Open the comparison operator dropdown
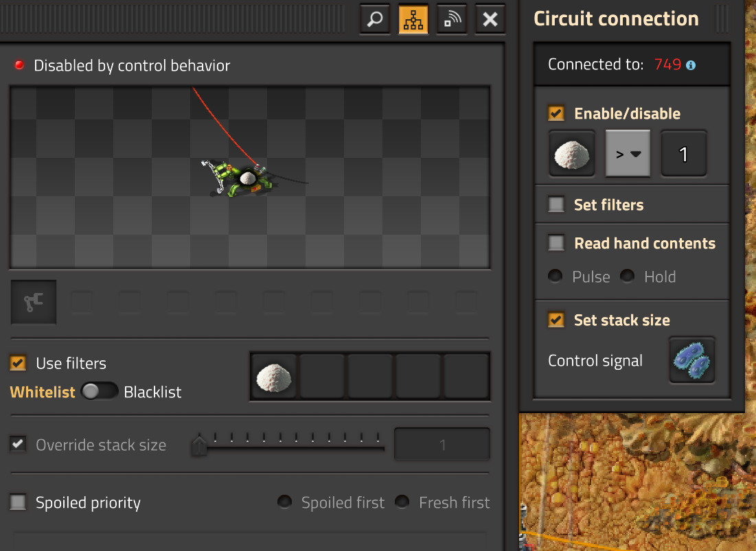This screenshot has height=551, width=756. pos(628,154)
